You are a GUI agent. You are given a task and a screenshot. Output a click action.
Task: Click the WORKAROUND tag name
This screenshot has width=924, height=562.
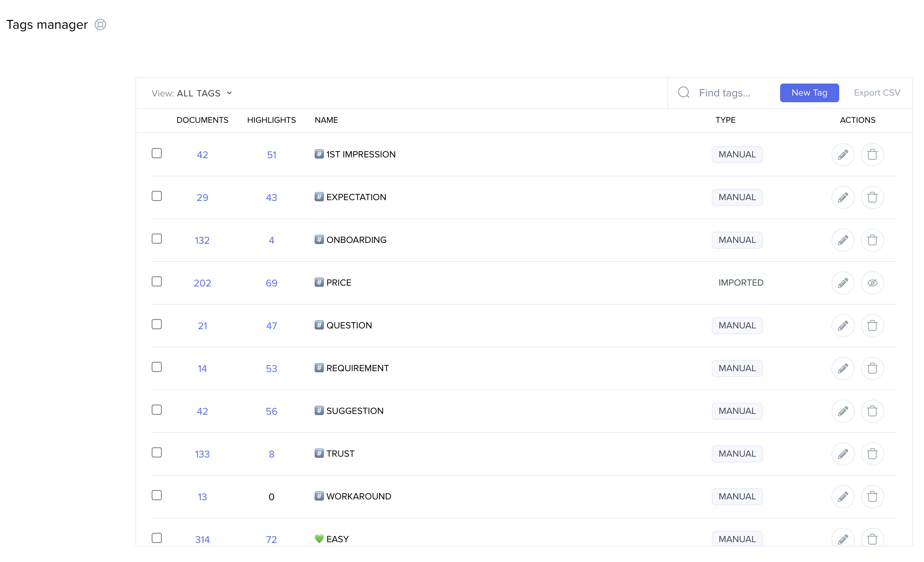pyautogui.click(x=359, y=496)
